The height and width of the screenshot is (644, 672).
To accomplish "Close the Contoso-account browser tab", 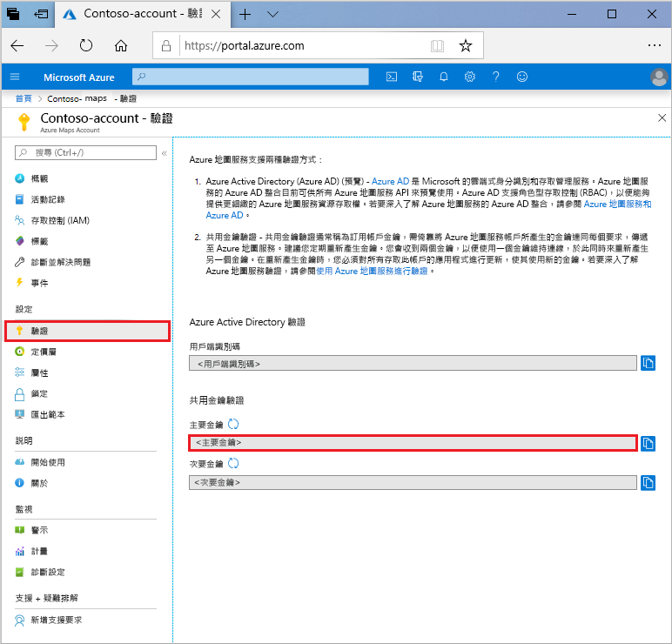I will (217, 15).
